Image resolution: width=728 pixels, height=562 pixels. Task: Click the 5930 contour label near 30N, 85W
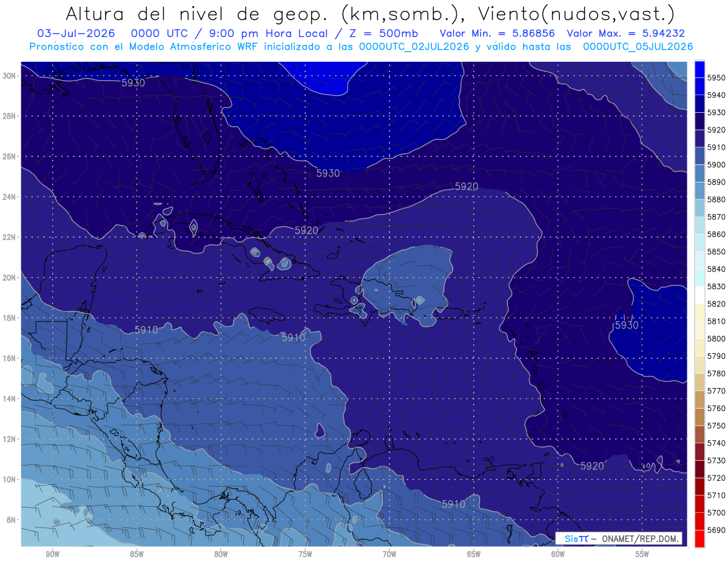click(133, 82)
